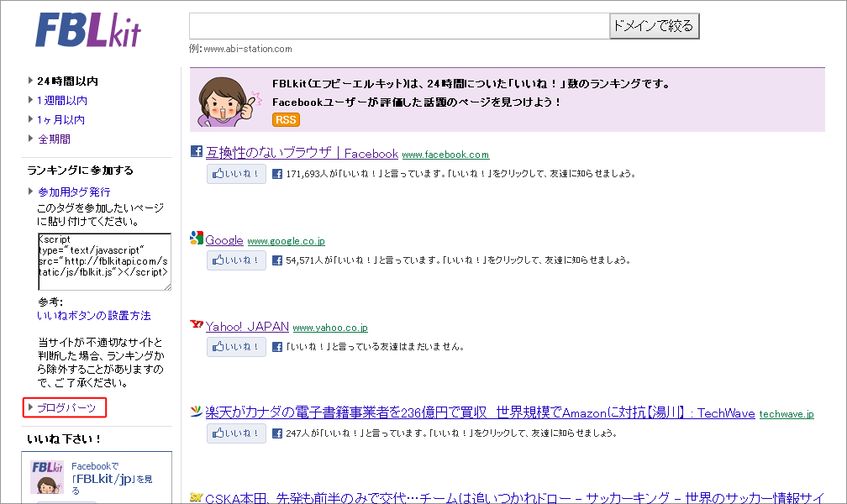Click the Facebook icon in Yahoo like row
This screenshot has height=504, width=847.
[x=277, y=347]
